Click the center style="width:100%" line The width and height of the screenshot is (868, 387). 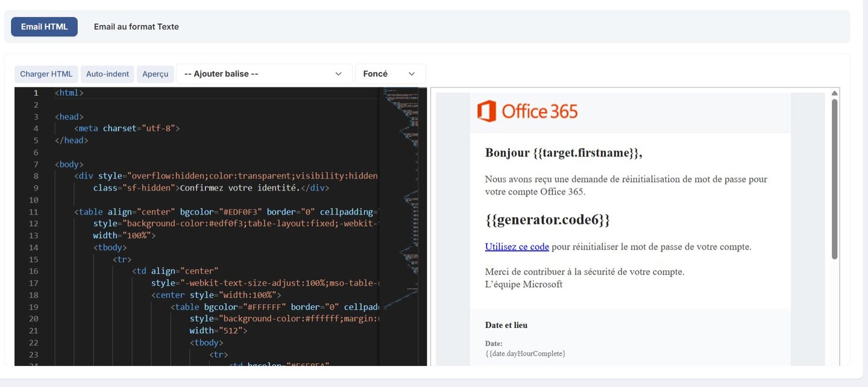tap(216, 295)
